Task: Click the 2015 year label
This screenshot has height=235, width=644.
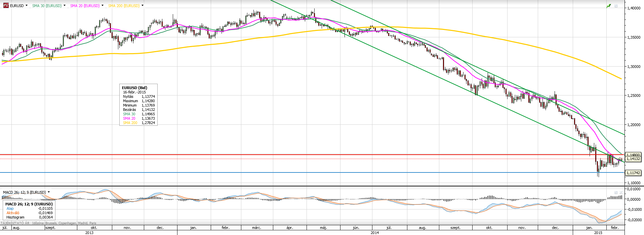Action: (598, 232)
